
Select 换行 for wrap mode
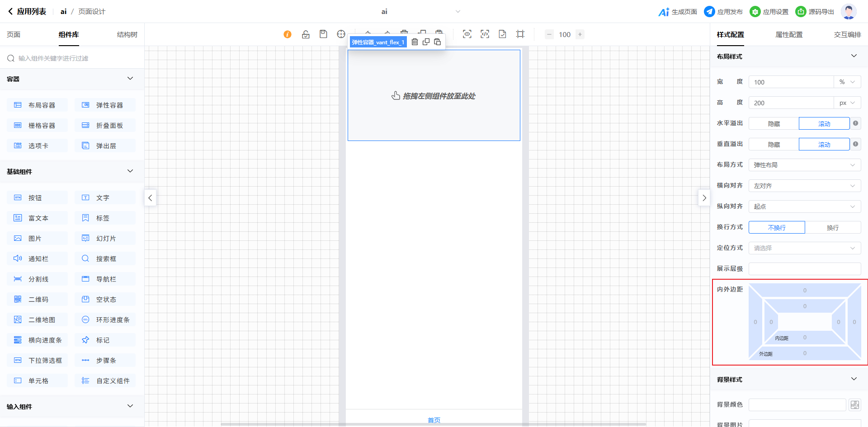click(832, 228)
